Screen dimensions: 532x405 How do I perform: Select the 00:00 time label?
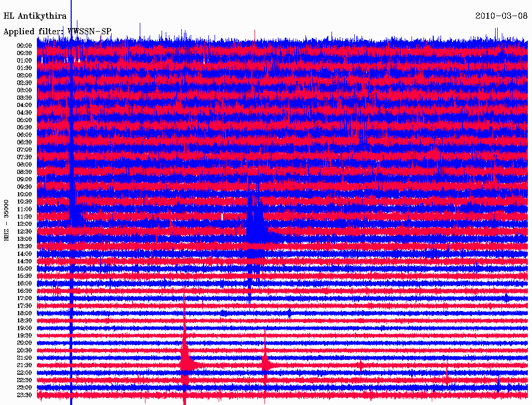pyautogui.click(x=24, y=46)
